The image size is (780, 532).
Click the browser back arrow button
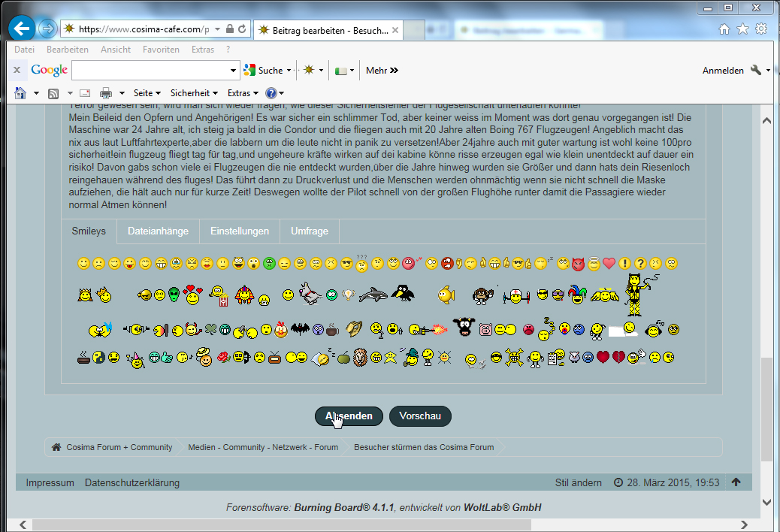coord(22,29)
